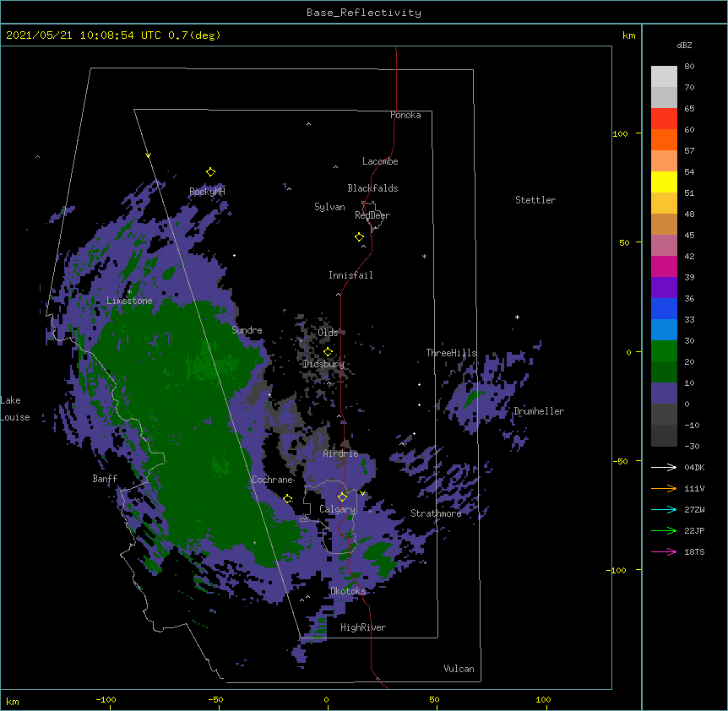Click the Stettler city label
Viewport: 728px width, 711px height.
pyautogui.click(x=535, y=200)
